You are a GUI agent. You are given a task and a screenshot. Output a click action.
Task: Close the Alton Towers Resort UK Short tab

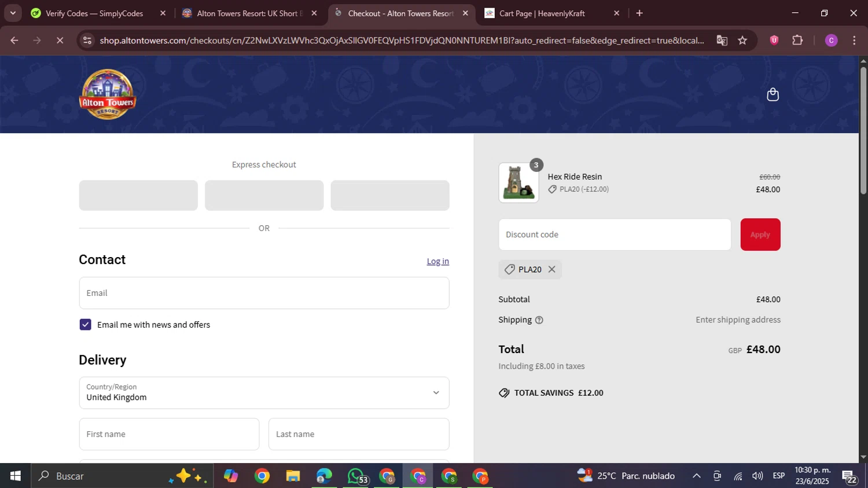tap(314, 13)
